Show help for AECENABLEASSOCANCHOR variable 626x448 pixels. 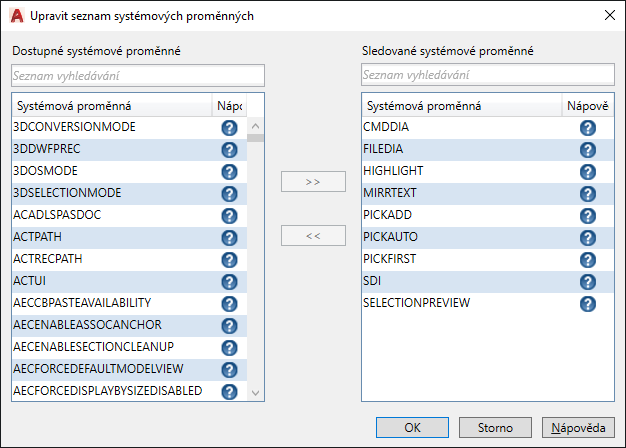pos(228,326)
